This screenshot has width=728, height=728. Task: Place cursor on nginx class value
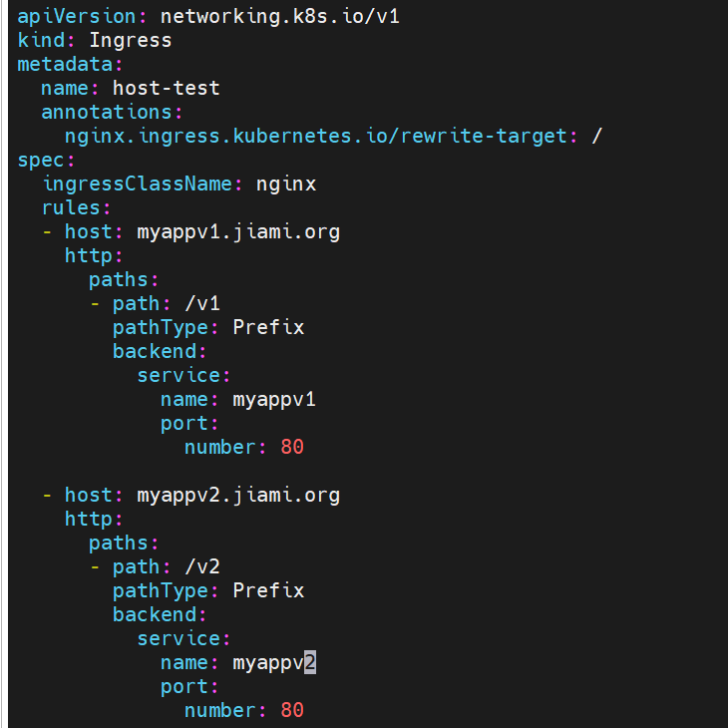click(285, 184)
